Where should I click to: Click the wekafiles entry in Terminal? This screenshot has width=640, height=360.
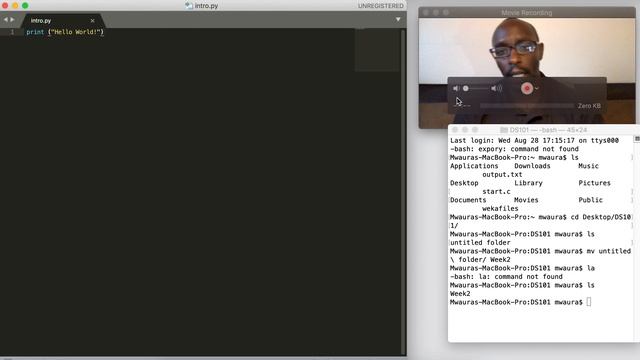tap(500, 209)
